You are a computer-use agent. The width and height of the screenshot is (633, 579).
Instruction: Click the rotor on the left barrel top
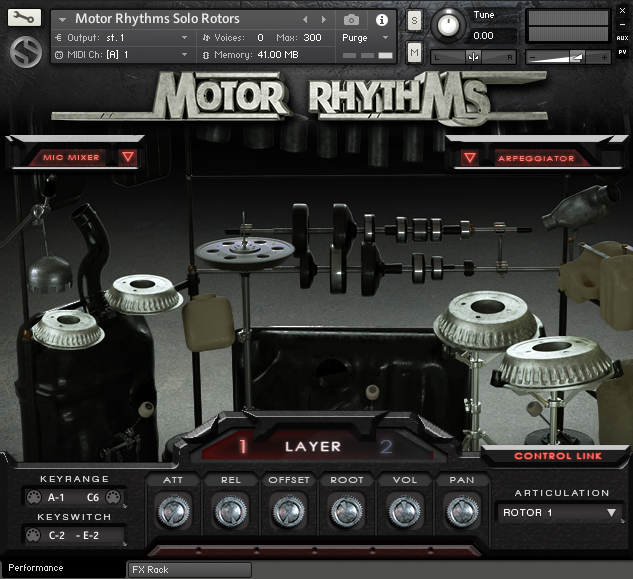(68, 329)
